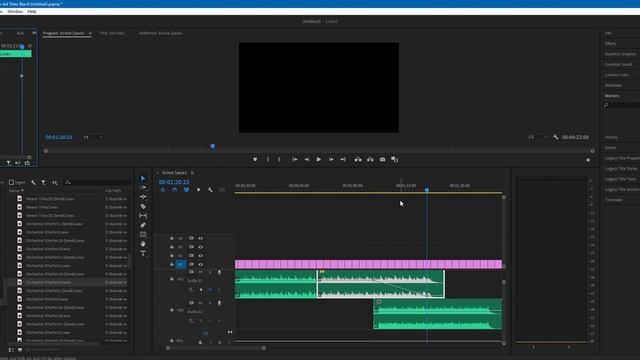640x360 pixels.
Task: Open the Comparison View button
Action: click(x=395, y=160)
